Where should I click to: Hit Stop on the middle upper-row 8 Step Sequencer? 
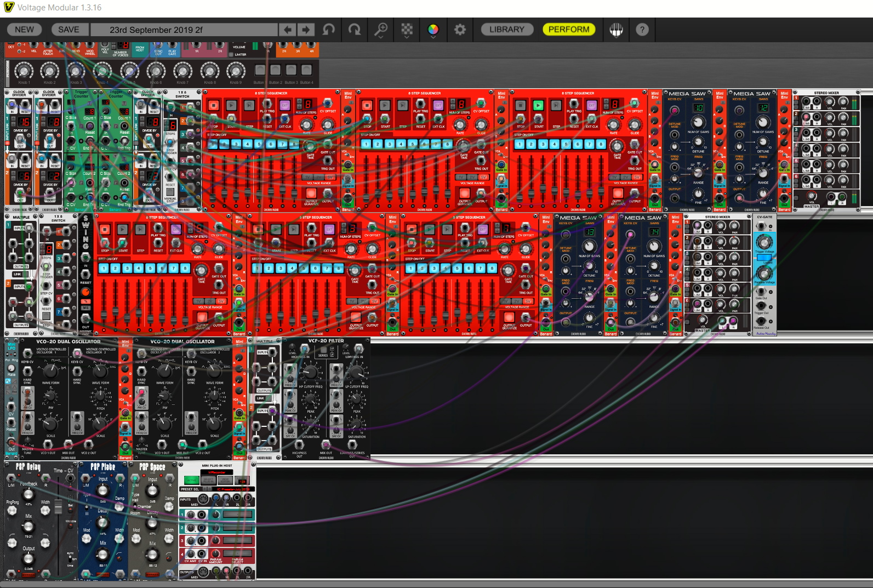click(367, 105)
